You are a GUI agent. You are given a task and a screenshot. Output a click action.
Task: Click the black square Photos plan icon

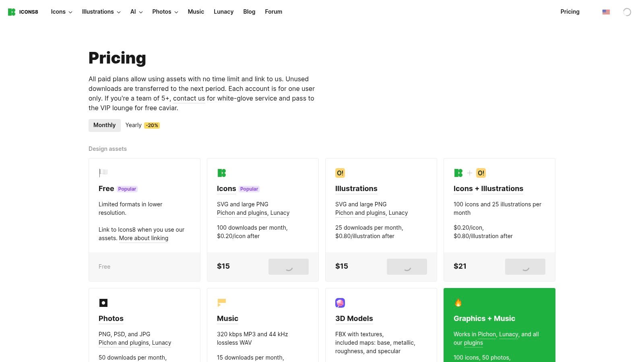click(x=103, y=303)
